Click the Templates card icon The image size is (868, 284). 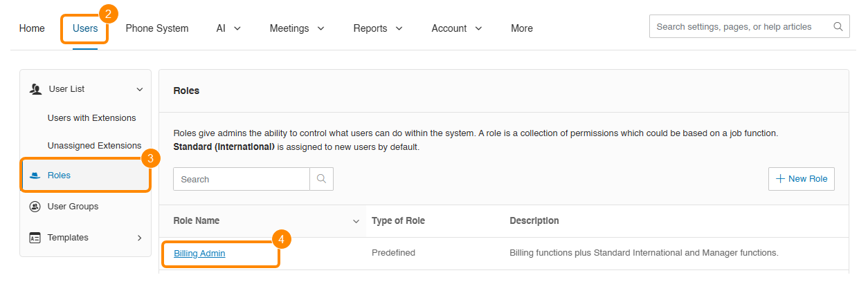[35, 238]
